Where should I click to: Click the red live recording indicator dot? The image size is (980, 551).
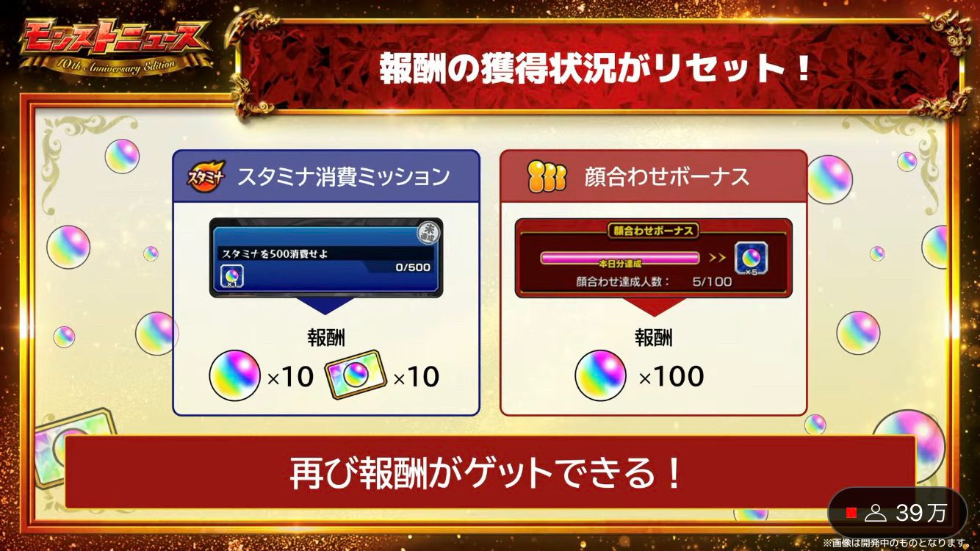[851, 513]
